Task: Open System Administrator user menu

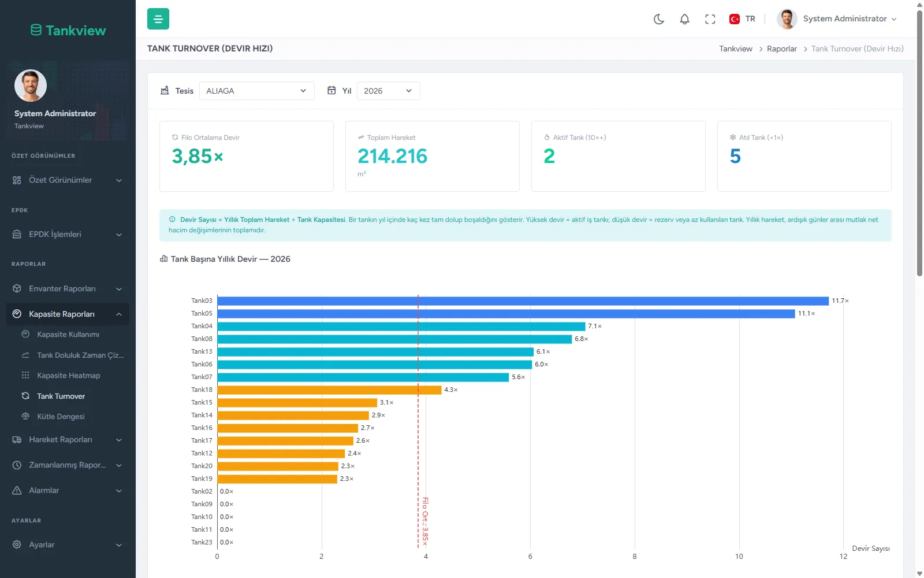Action: [837, 19]
